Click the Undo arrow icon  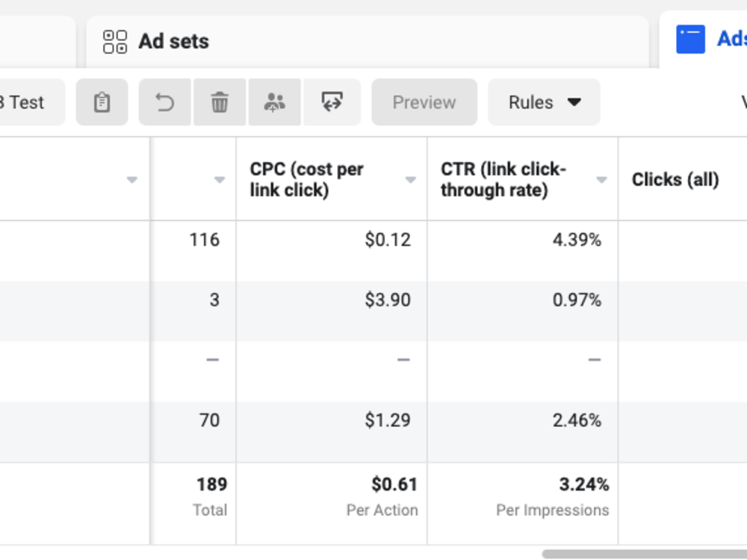164,102
